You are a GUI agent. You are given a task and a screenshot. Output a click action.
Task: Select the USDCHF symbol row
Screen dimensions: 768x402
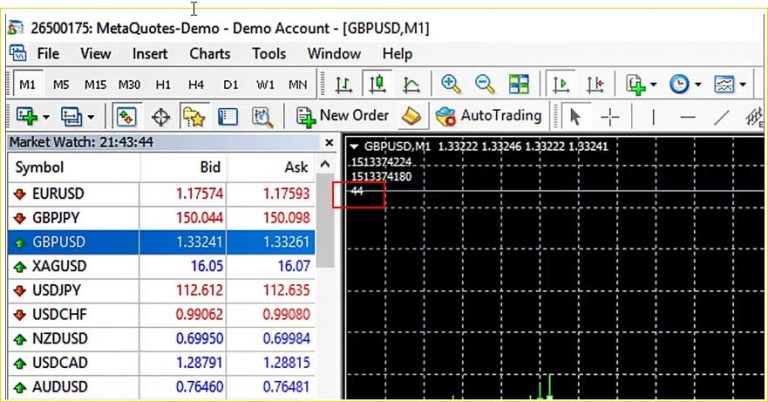click(162, 314)
